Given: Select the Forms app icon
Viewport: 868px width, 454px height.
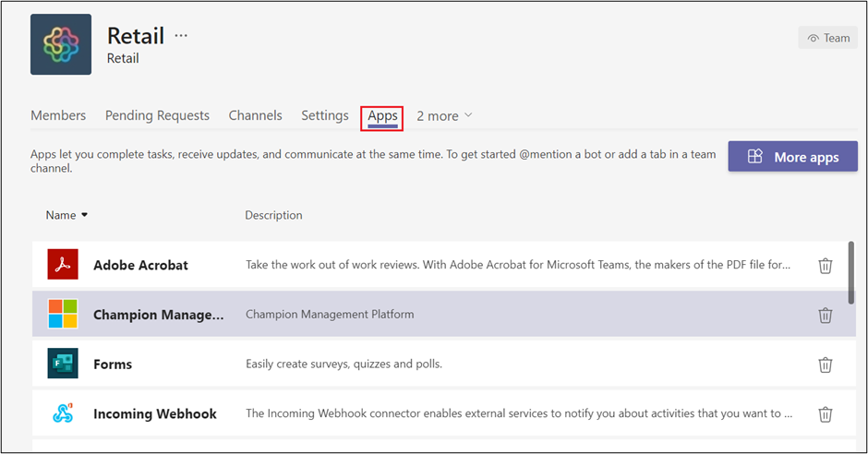Looking at the screenshot, I should coord(63,364).
